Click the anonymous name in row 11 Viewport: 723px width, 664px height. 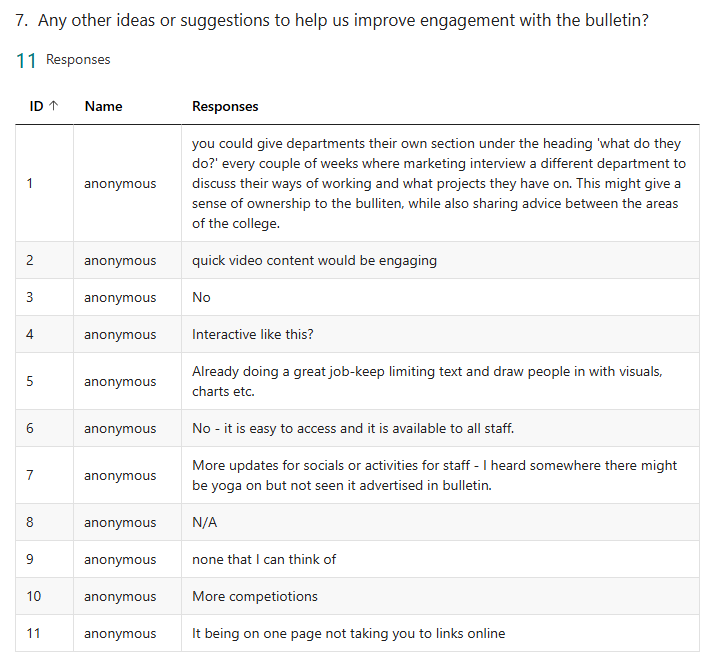pyautogui.click(x=120, y=634)
